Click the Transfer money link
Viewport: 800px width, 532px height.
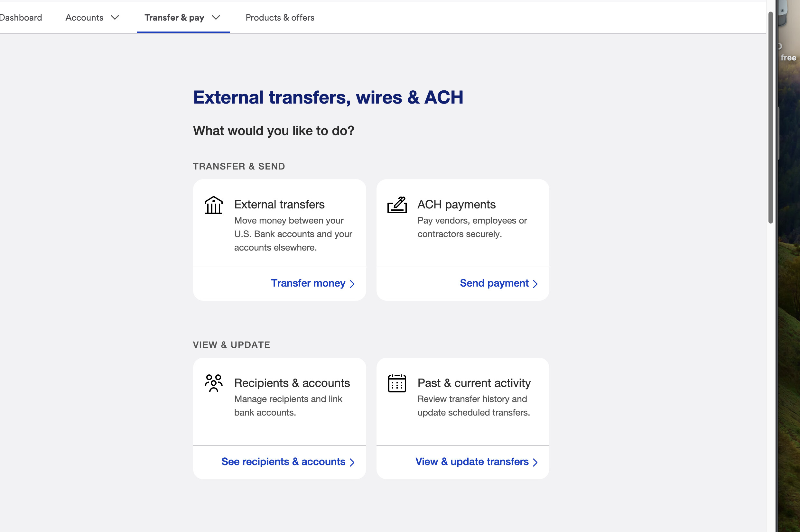(x=308, y=283)
